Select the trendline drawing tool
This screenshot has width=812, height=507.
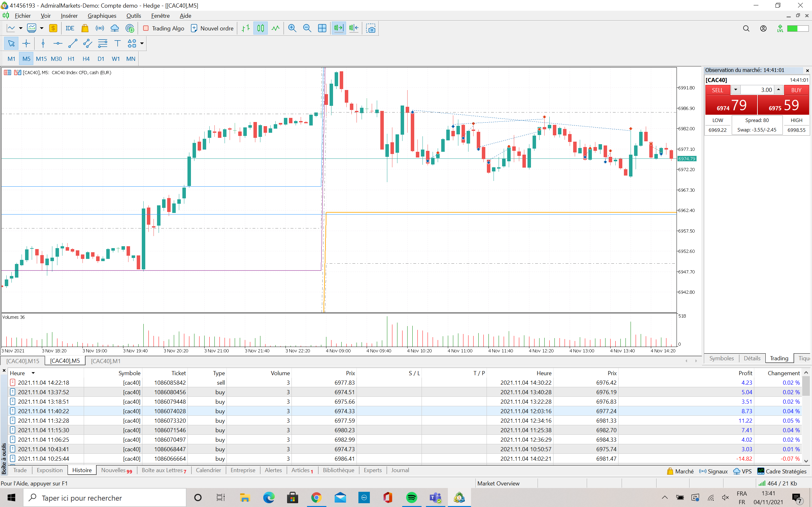[72, 44]
